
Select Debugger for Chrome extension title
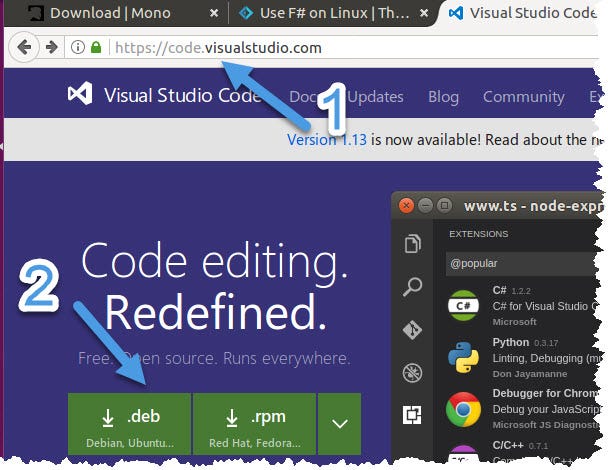(545, 393)
